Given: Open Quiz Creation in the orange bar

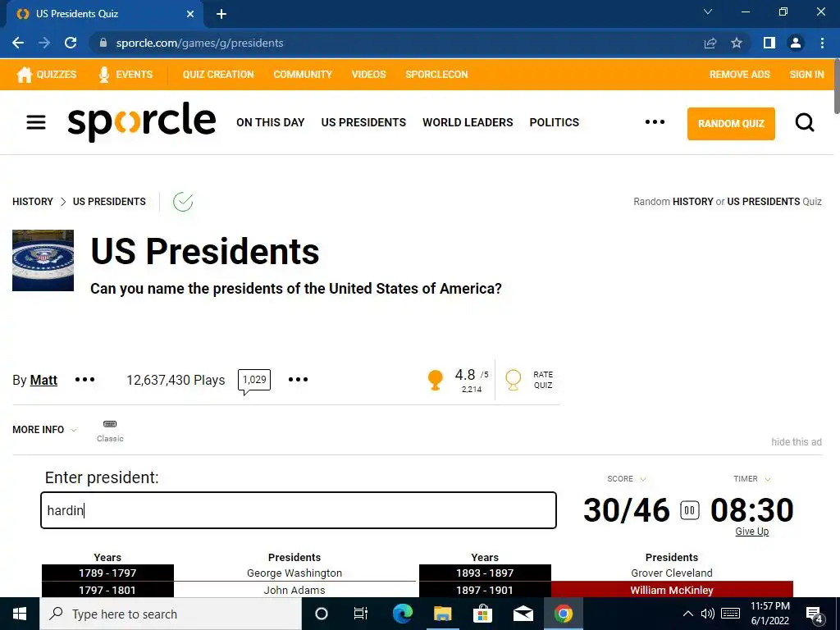Looking at the screenshot, I should [218, 75].
